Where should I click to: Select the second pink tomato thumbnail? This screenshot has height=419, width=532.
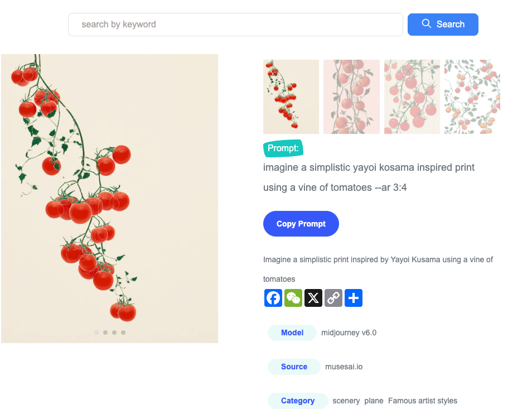click(x=351, y=97)
